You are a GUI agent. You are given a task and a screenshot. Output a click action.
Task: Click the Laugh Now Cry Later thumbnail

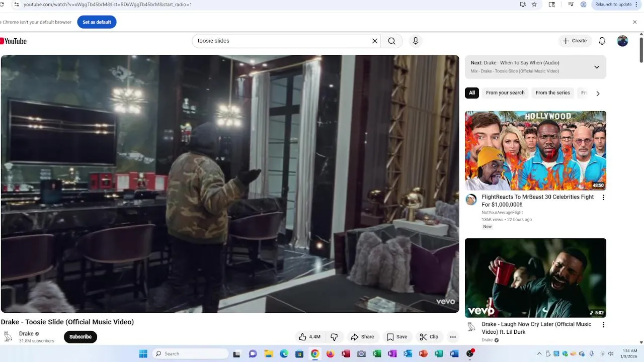pyautogui.click(x=535, y=278)
